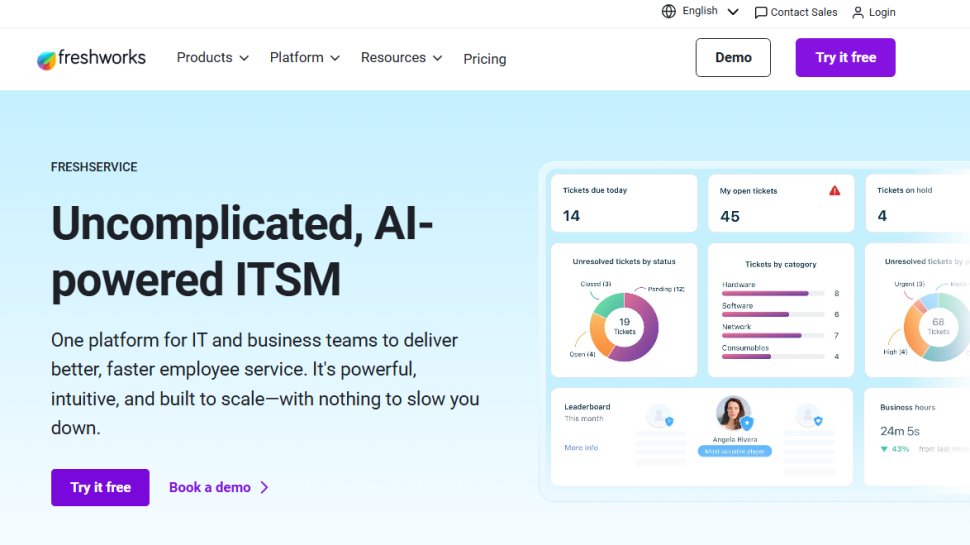Follow the Book a demo link

pyautogui.click(x=219, y=487)
